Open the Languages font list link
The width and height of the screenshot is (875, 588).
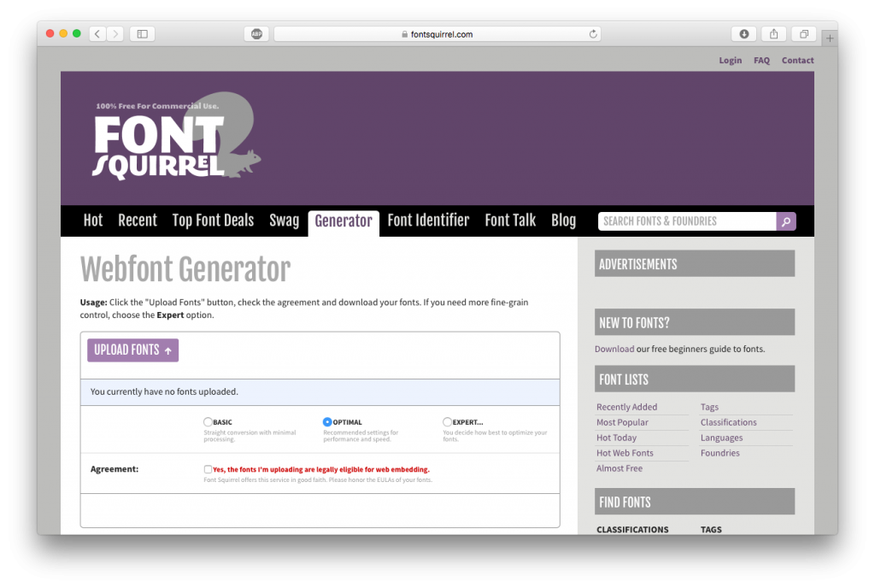(x=721, y=438)
